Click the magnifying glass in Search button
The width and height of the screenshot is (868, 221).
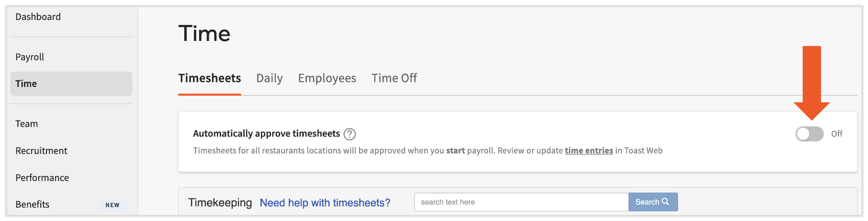665,202
